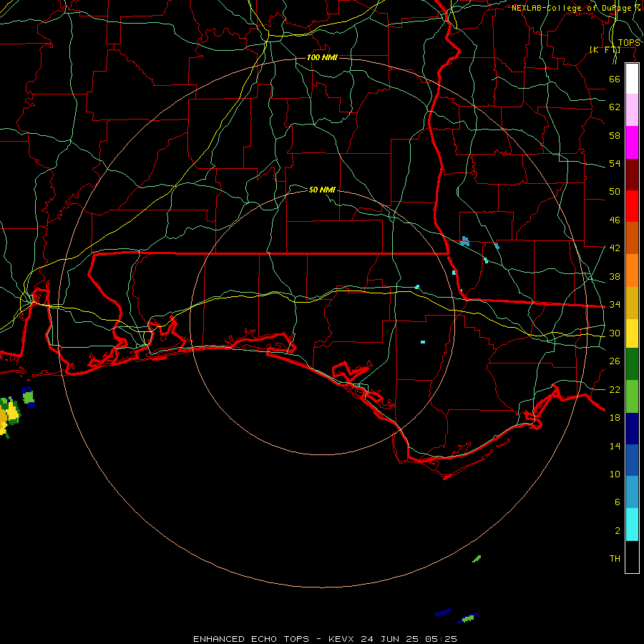Click the '50 NMI' range ring label
This screenshot has height=644, width=644.
[322, 190]
